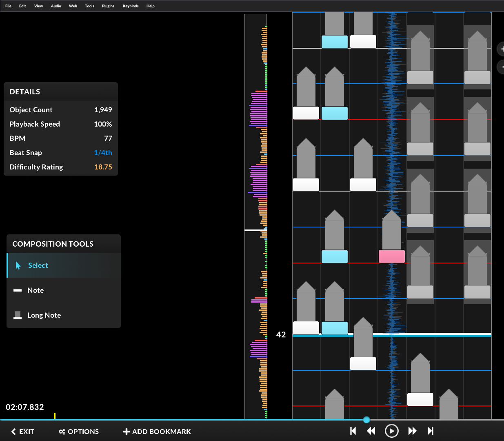Change the Beat Snap 1/4th value
Image resolution: width=504 pixels, height=441 pixels.
point(103,153)
